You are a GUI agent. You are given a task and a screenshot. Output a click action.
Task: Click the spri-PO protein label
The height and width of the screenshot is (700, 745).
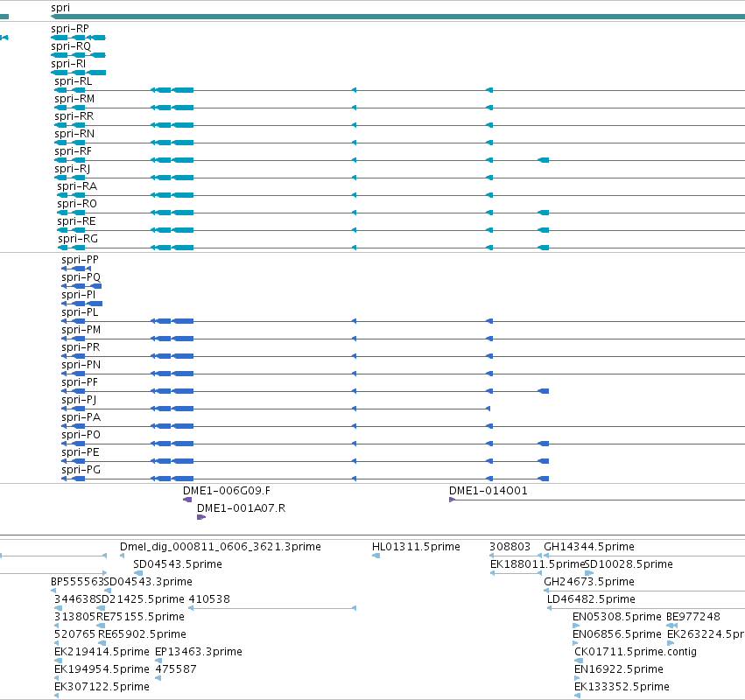pyautogui.click(x=81, y=435)
